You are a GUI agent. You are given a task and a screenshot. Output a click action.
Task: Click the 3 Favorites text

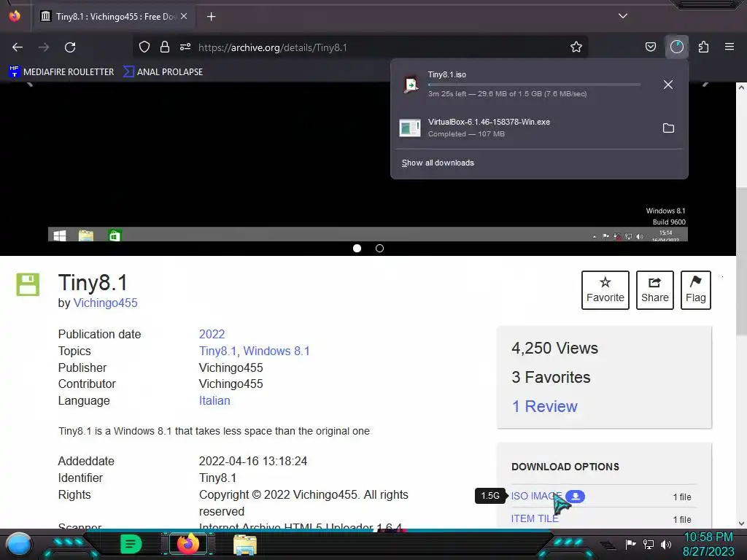pos(551,377)
